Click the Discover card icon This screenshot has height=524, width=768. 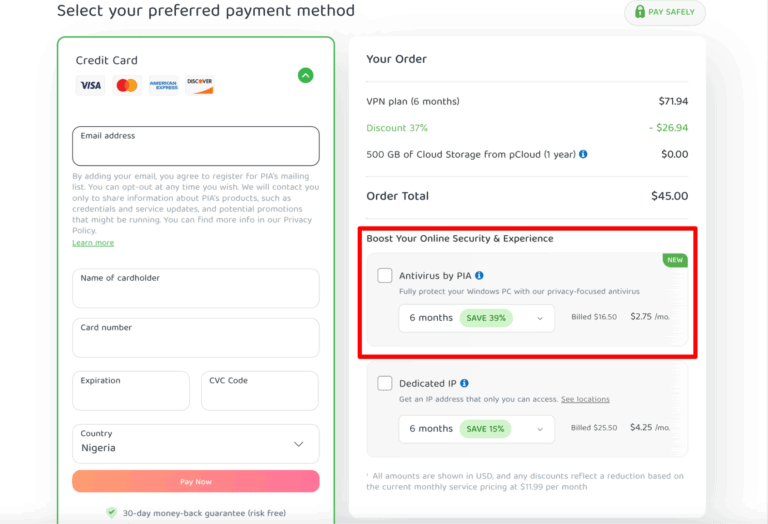(199, 86)
